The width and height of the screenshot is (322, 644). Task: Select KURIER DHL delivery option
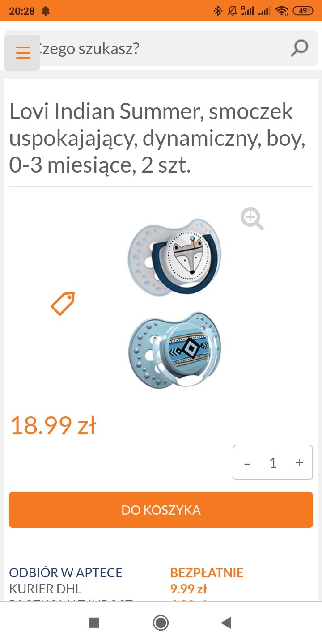click(46, 589)
